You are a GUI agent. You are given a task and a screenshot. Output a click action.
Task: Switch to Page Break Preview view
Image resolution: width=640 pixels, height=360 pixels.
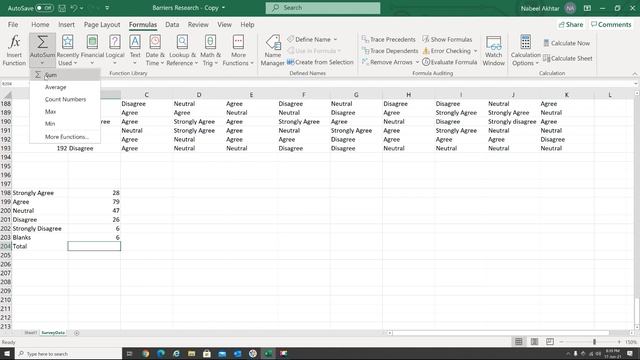click(550, 342)
